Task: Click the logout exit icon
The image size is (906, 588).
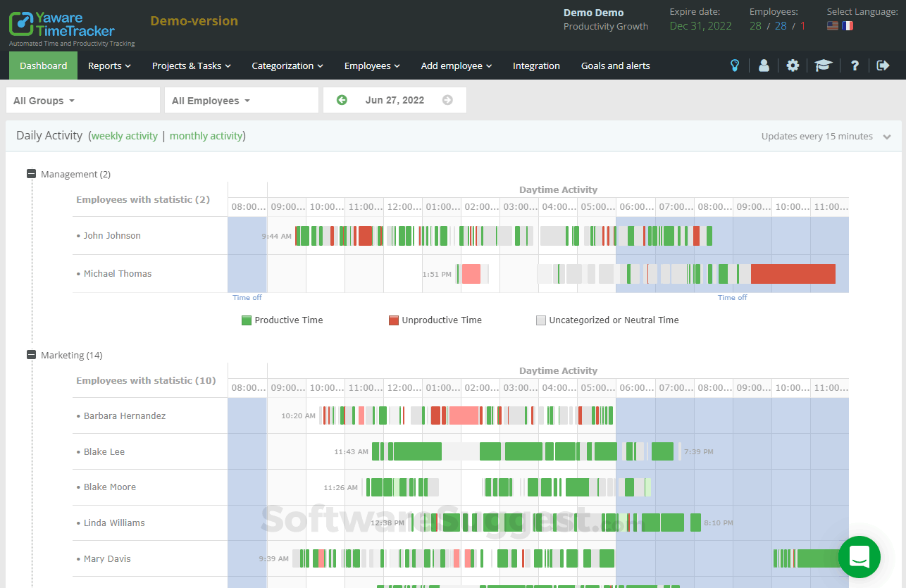Action: [882, 65]
